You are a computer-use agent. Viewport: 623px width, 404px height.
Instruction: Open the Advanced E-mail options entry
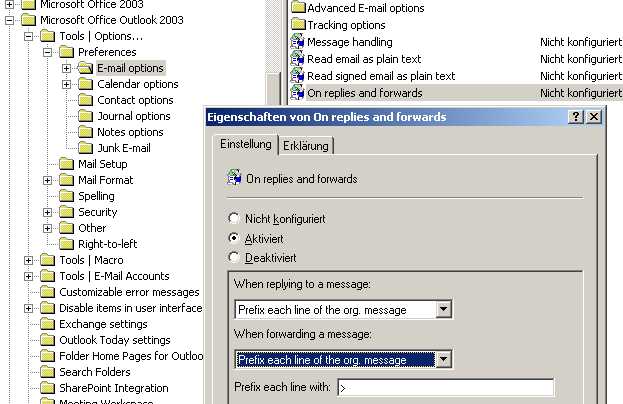(366, 8)
